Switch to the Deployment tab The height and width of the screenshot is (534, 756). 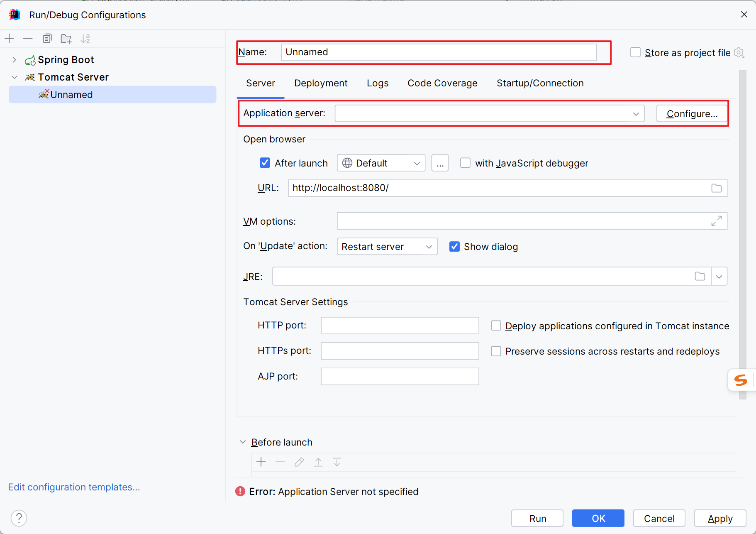[321, 83]
